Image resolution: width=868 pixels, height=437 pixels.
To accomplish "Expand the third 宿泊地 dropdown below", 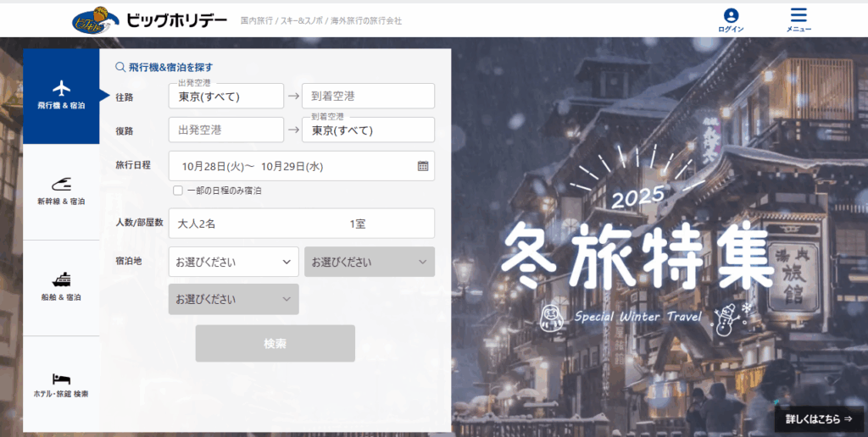I will [233, 299].
